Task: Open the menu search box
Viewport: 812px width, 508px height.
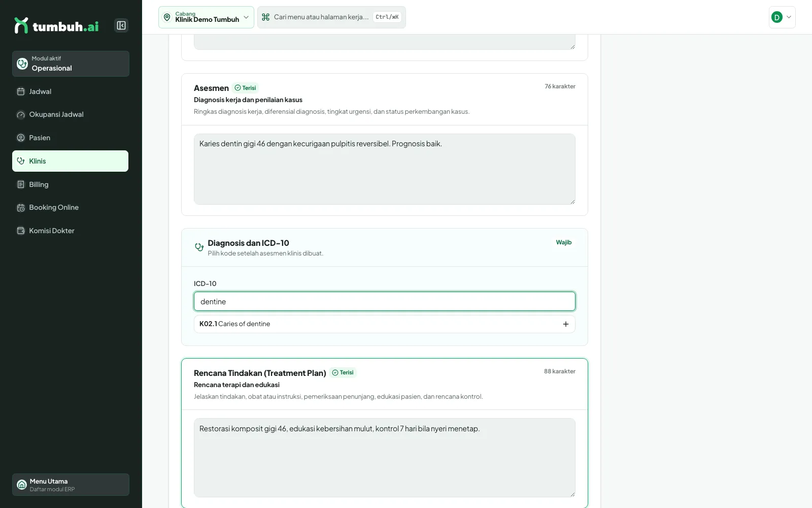Action: [331, 17]
